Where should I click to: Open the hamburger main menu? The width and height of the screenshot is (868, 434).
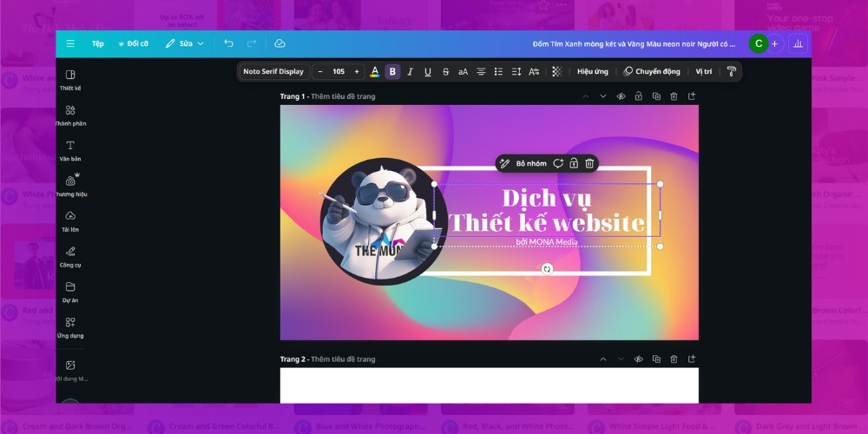coord(70,43)
